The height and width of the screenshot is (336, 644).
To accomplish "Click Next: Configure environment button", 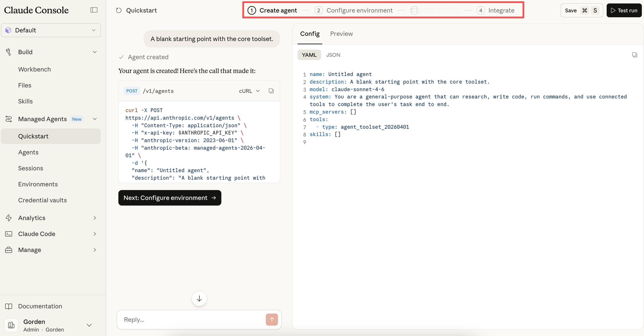I will [x=170, y=198].
